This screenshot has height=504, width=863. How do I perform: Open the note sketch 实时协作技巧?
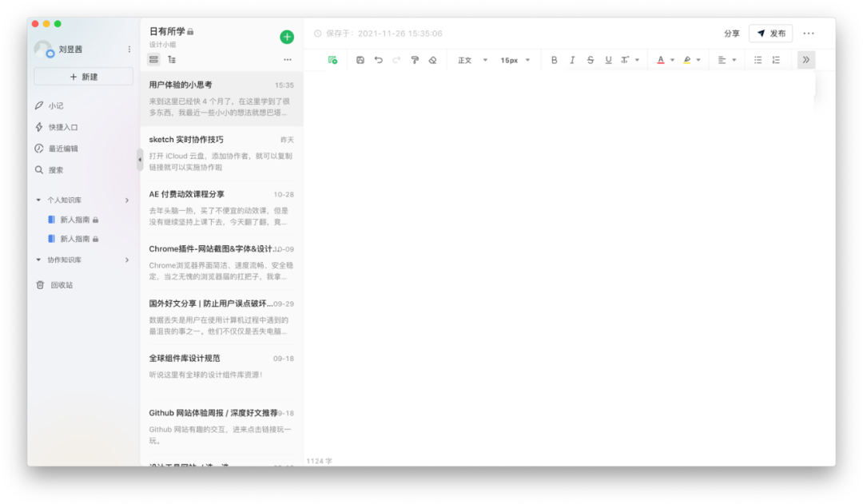[x=221, y=153]
